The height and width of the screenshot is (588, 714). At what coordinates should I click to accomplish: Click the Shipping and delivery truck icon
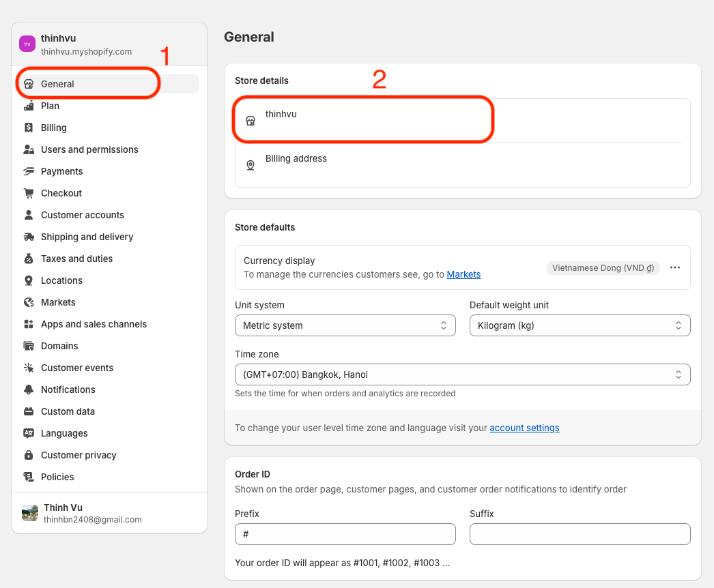point(29,237)
